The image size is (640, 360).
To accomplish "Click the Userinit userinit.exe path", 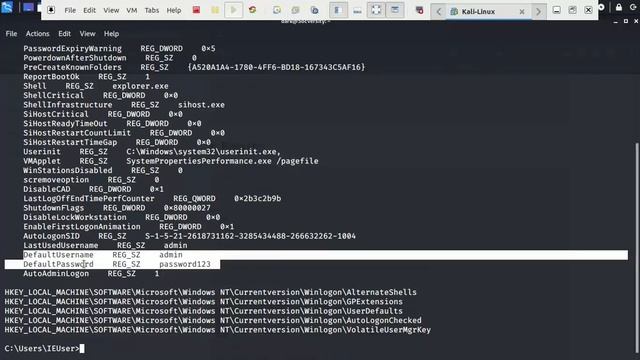I will click(x=203, y=151).
